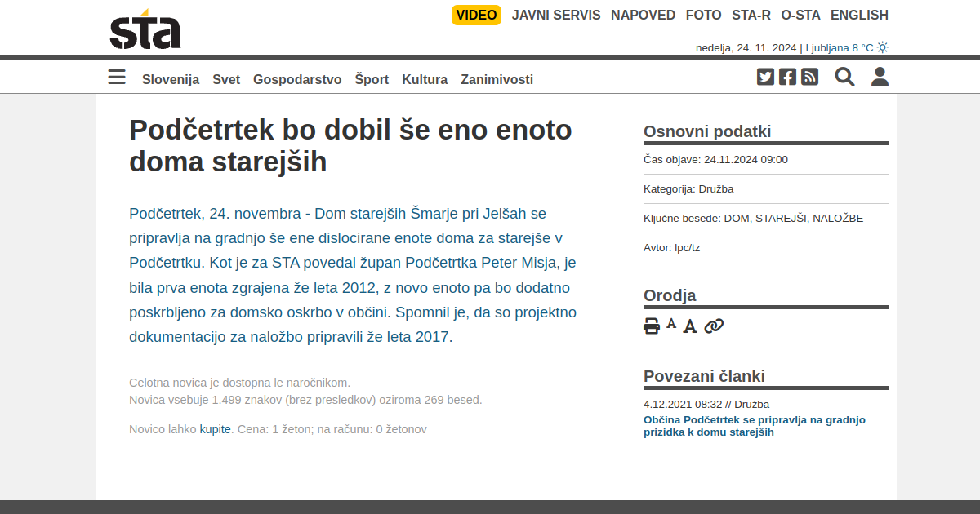Click the search magnifier icon

844,77
